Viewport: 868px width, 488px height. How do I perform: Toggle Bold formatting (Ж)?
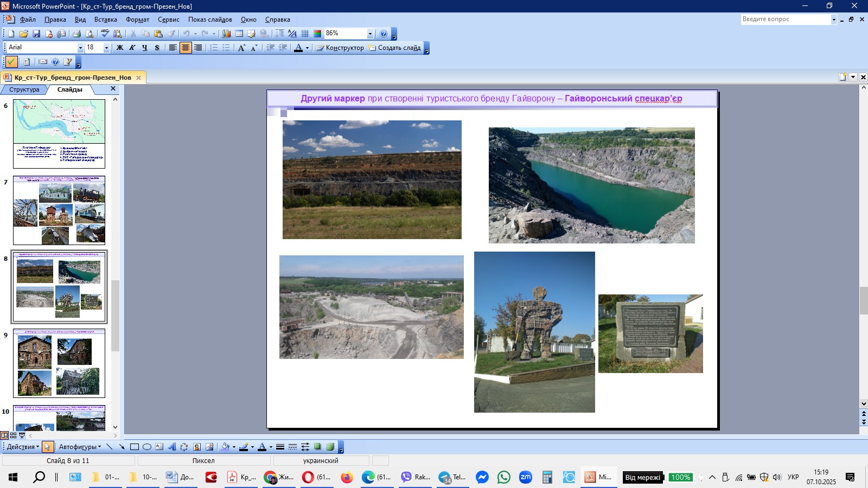click(x=120, y=48)
